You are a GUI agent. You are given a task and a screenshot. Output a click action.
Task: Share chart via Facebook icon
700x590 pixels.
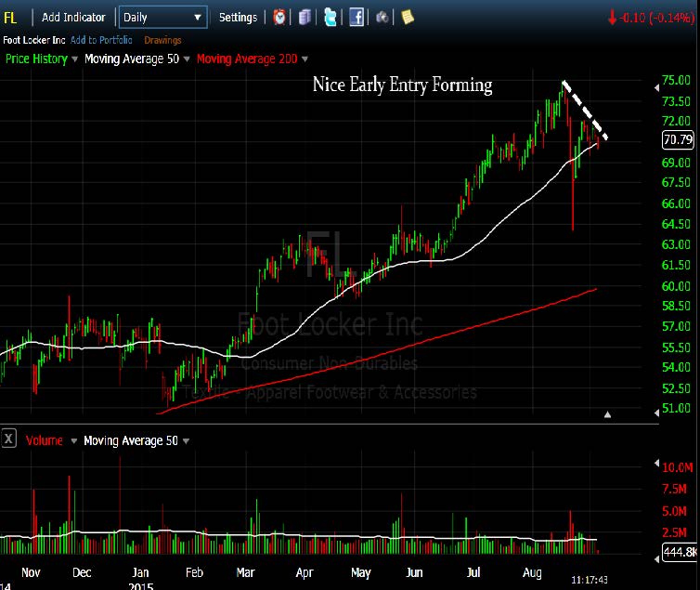(356, 18)
